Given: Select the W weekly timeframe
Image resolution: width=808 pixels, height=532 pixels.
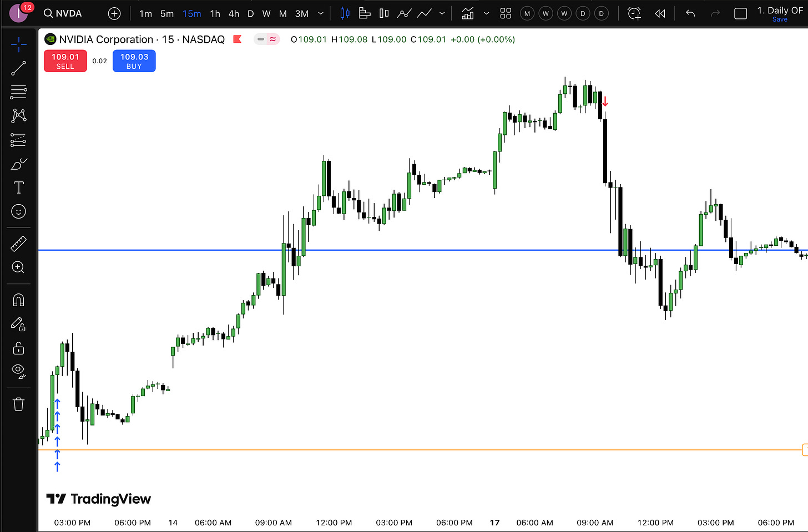Looking at the screenshot, I should 266,13.
